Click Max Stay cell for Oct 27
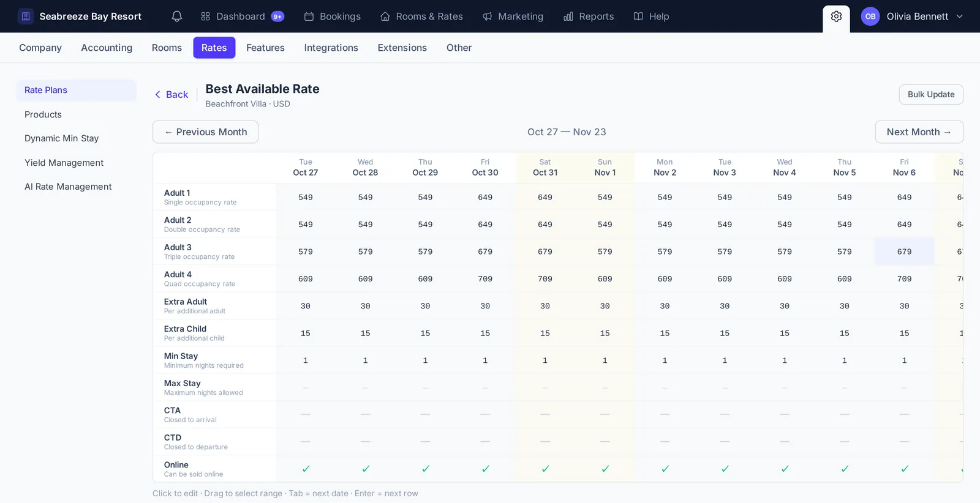 pyautogui.click(x=306, y=388)
